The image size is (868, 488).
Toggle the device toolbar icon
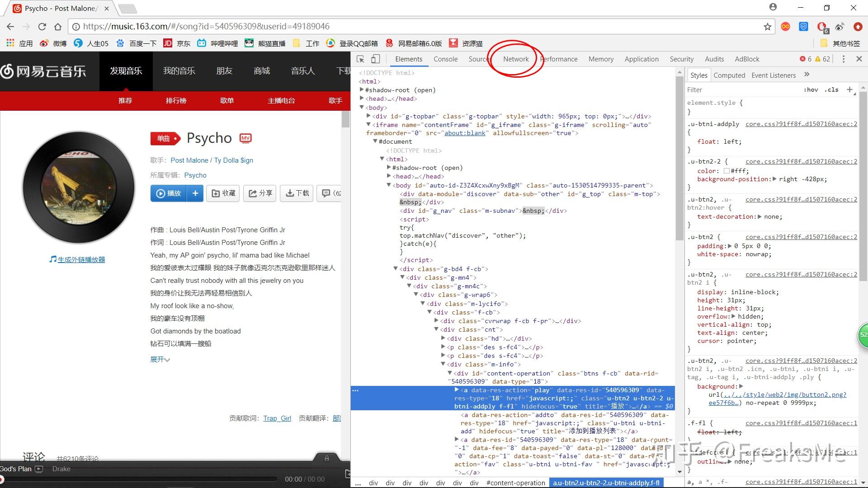375,59
